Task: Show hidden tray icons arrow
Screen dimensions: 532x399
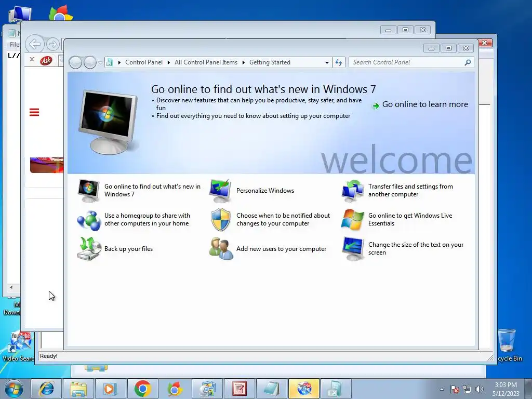Action: pyautogui.click(x=442, y=389)
